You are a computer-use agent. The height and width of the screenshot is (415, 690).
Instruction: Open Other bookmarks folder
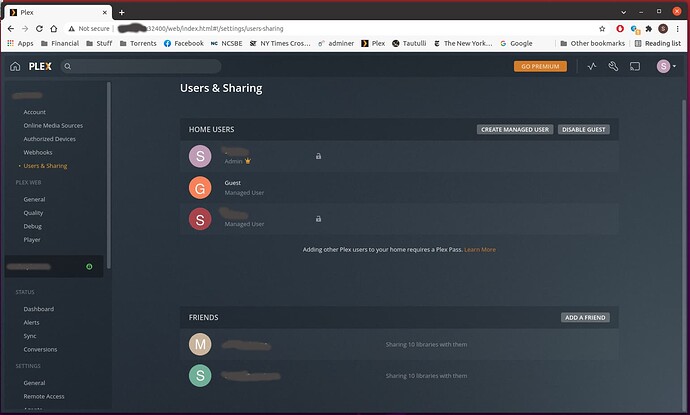[592, 43]
